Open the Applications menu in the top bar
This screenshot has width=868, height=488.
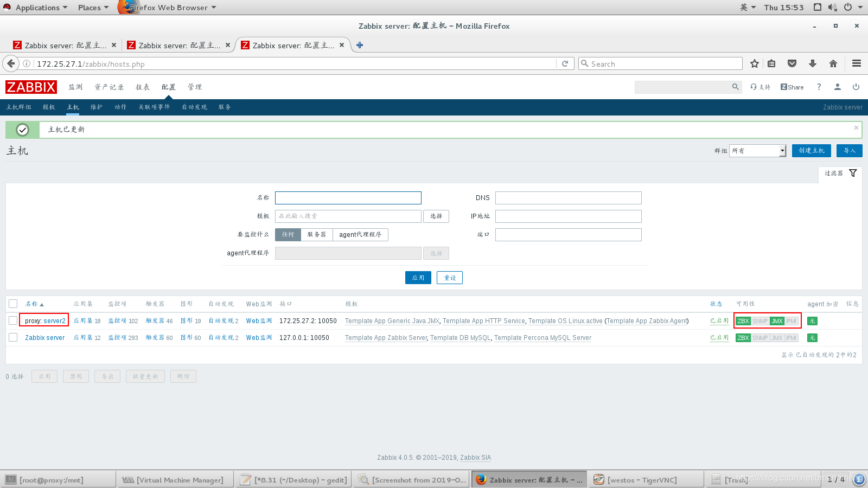41,7
